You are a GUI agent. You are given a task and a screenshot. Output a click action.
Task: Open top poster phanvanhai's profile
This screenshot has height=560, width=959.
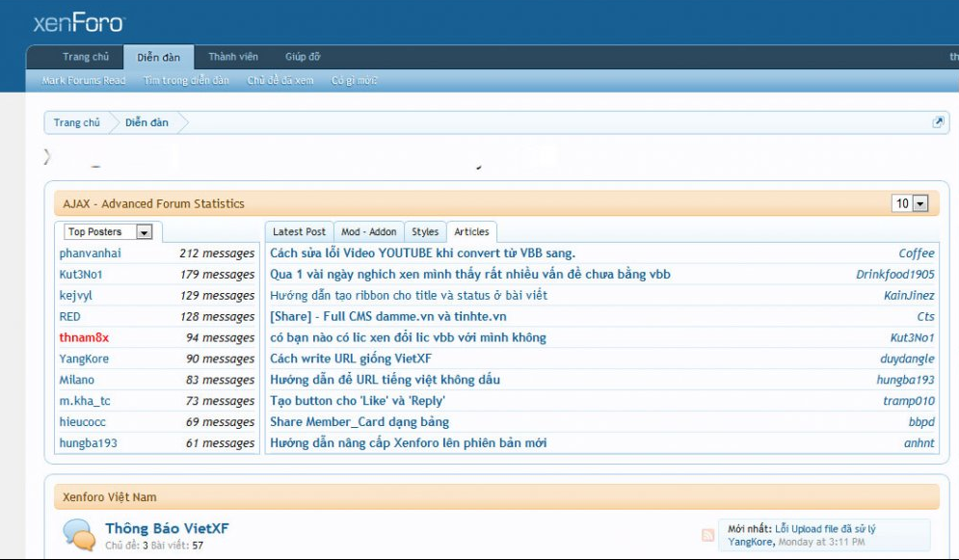(x=90, y=253)
